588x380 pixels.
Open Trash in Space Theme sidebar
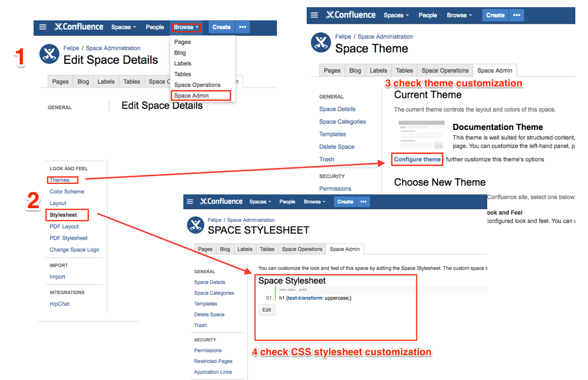pyautogui.click(x=326, y=159)
